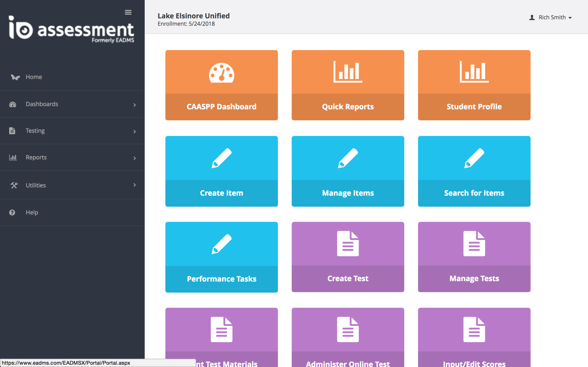Expand the Utilities sidebar chevron
Viewport: 588px width, 367px height.
coord(134,185)
